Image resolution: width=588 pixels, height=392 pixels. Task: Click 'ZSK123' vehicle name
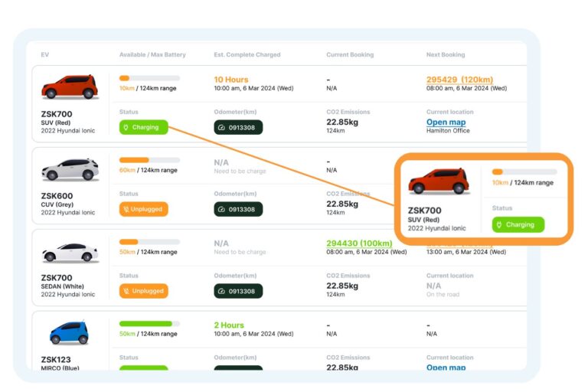click(56, 359)
